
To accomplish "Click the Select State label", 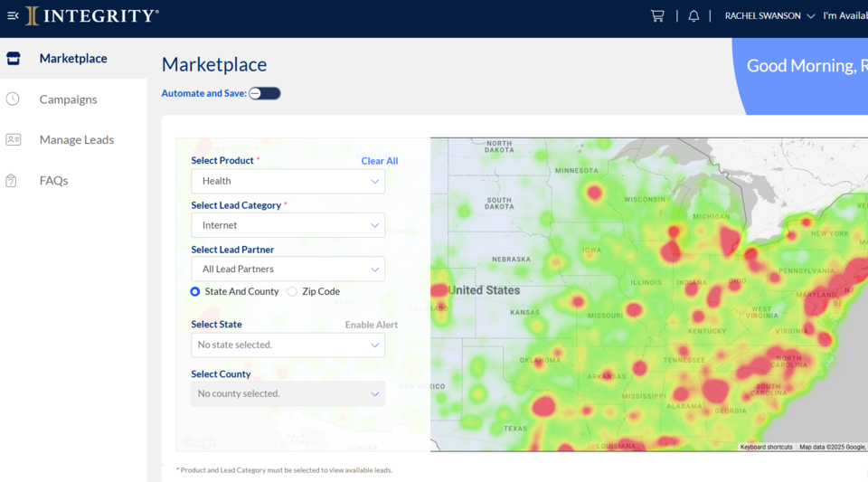I will 216,325.
